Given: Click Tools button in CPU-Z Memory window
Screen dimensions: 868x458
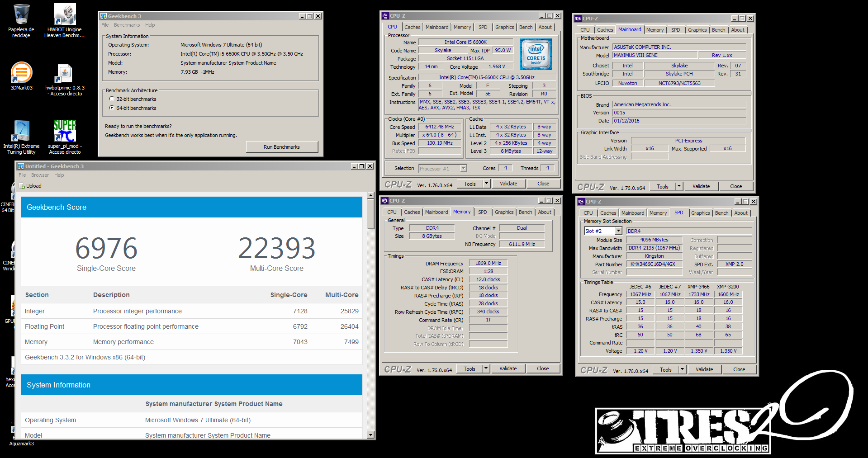Looking at the screenshot, I should [x=470, y=368].
